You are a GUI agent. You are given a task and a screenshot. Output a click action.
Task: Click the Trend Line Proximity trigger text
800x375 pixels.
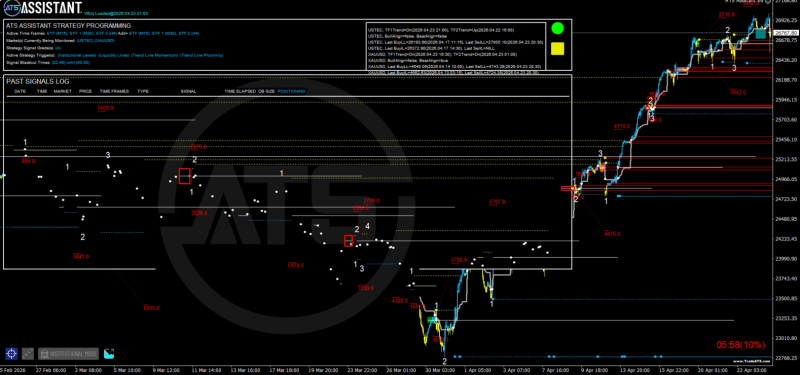[x=201, y=55]
